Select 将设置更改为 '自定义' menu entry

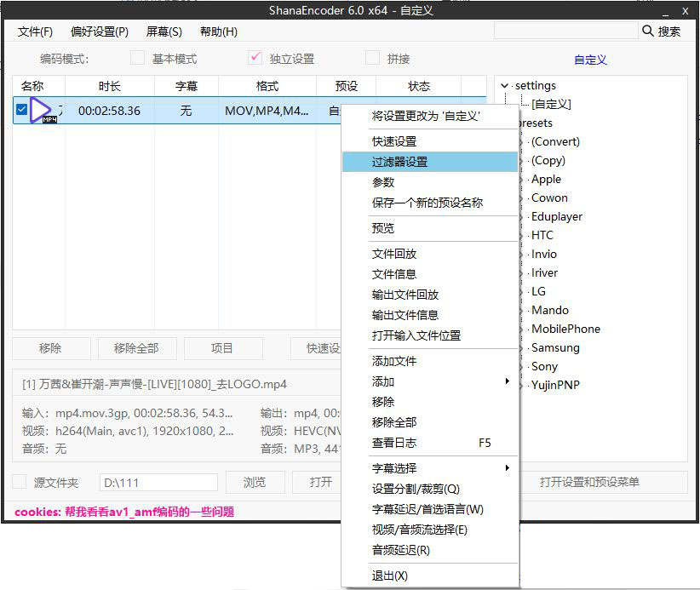430,116
